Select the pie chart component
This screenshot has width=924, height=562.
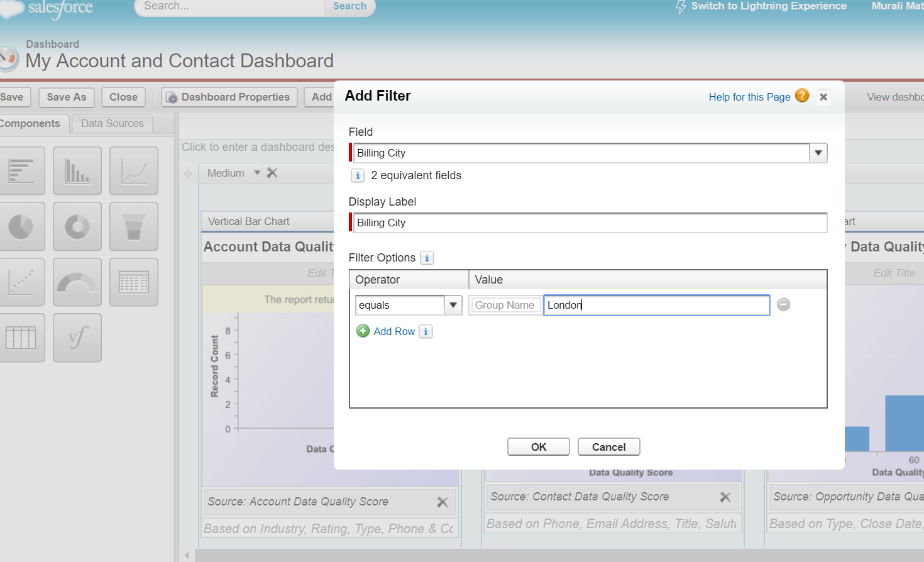[x=22, y=226]
